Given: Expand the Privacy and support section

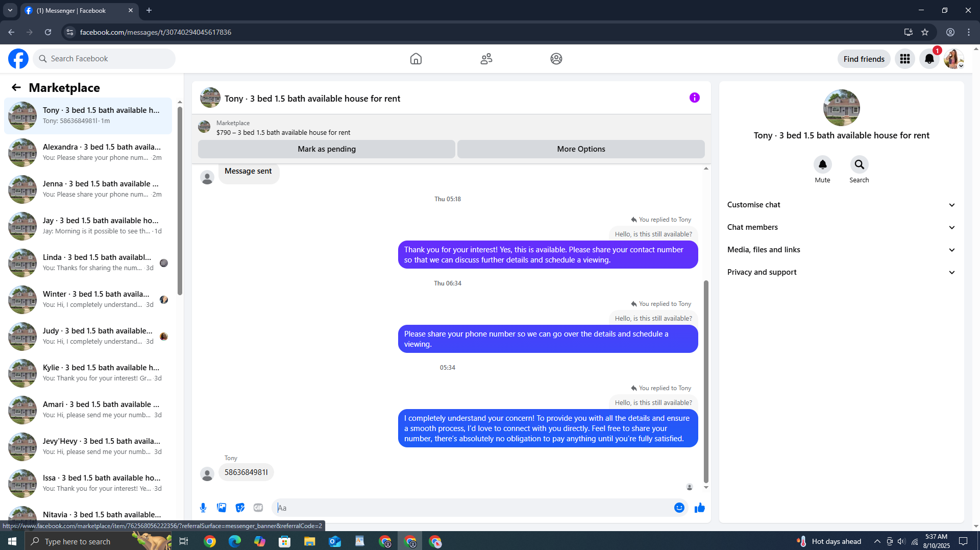Looking at the screenshot, I should tap(841, 272).
